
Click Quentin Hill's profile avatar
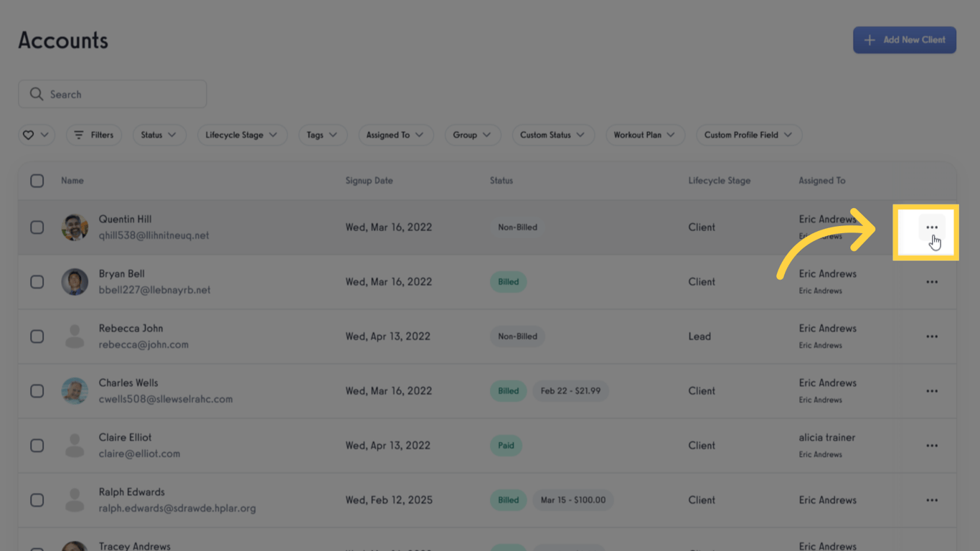[x=75, y=227]
